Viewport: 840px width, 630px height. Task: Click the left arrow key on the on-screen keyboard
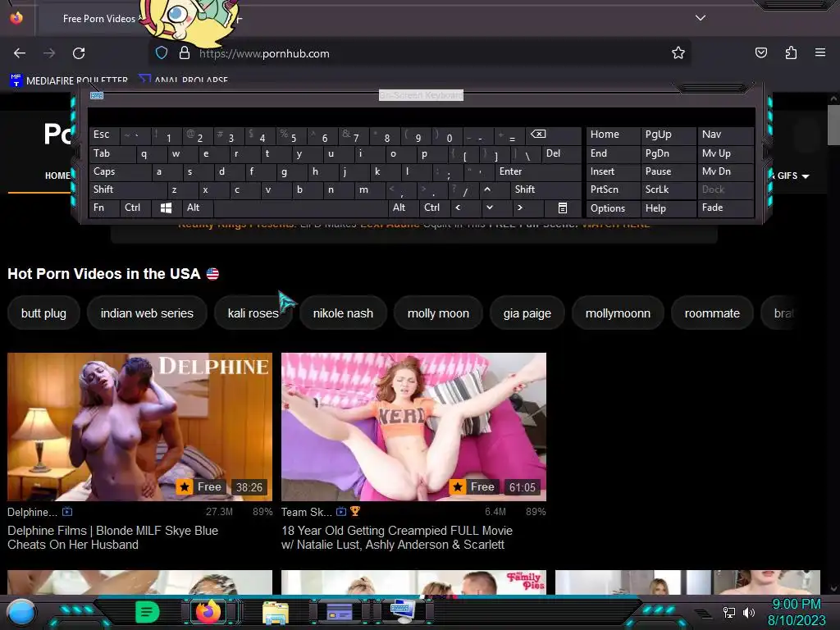point(458,208)
